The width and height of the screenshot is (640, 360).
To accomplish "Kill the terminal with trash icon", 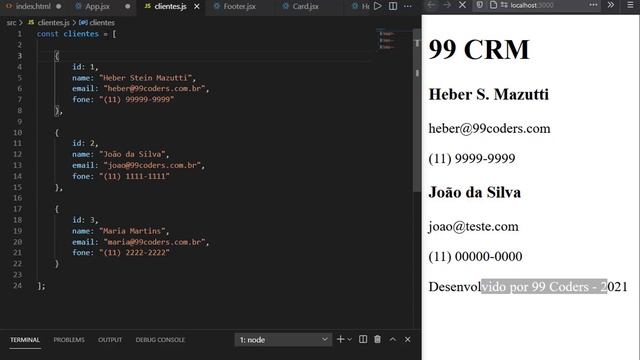I will pos(378,339).
